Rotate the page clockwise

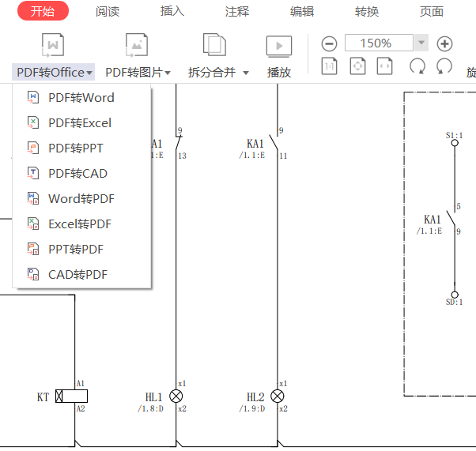coord(444,67)
